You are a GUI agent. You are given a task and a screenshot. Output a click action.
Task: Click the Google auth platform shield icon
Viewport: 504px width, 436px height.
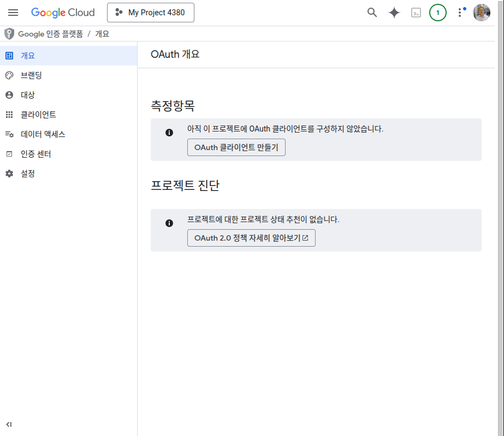point(9,34)
